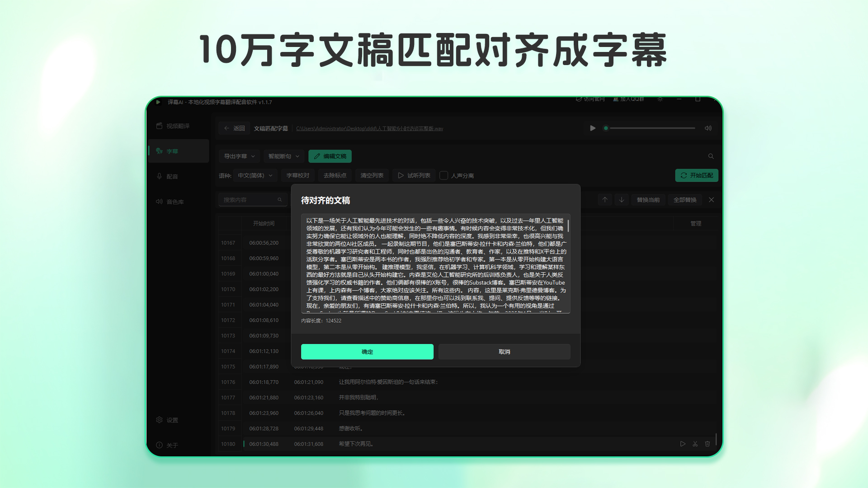Select the 字幕 sidebar tab

(178, 151)
